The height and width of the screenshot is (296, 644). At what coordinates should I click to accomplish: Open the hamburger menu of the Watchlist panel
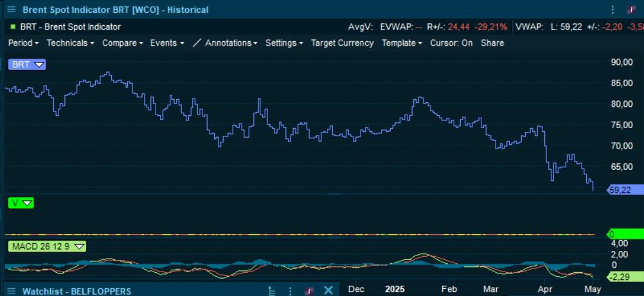[x=12, y=291]
